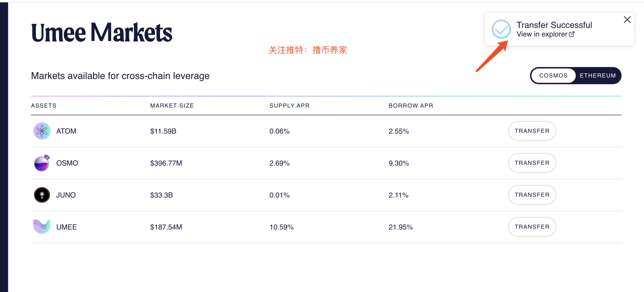Select the JUNO asset name
This screenshot has height=292, width=644.
66,195
